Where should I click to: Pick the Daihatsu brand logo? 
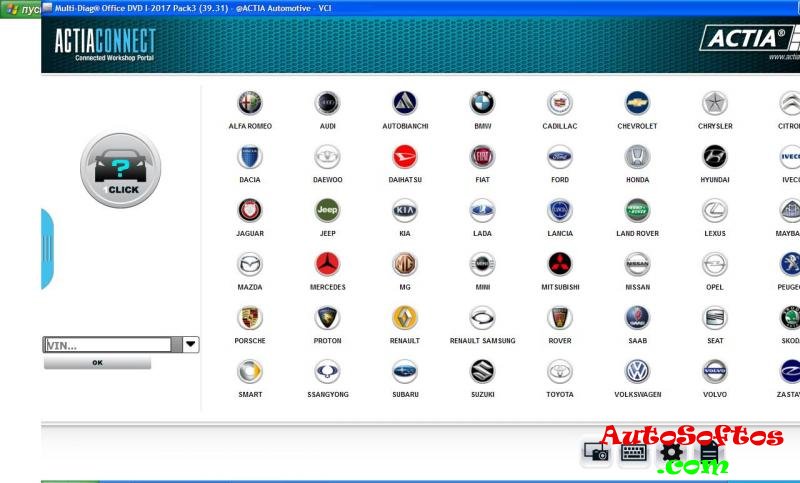[405, 157]
